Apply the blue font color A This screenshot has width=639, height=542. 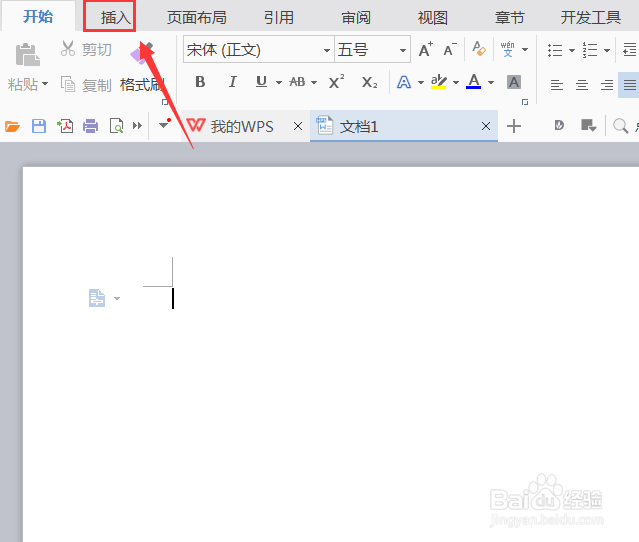[474, 82]
